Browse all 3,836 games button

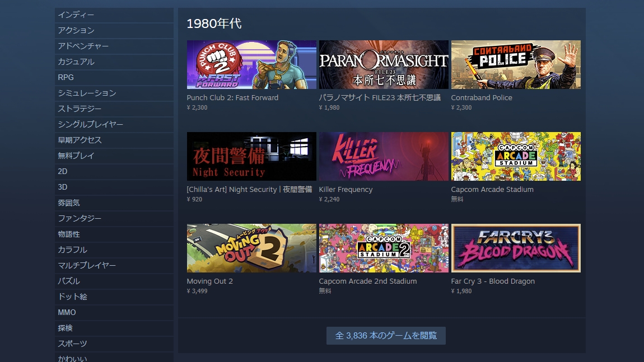coord(386,336)
